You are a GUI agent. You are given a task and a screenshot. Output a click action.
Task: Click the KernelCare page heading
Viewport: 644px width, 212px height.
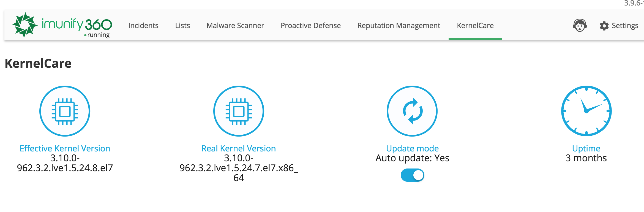38,64
